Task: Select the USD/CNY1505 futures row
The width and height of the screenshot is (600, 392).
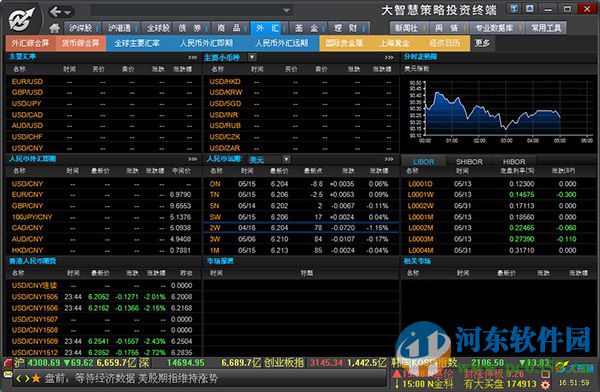Action: pyautogui.click(x=103, y=297)
